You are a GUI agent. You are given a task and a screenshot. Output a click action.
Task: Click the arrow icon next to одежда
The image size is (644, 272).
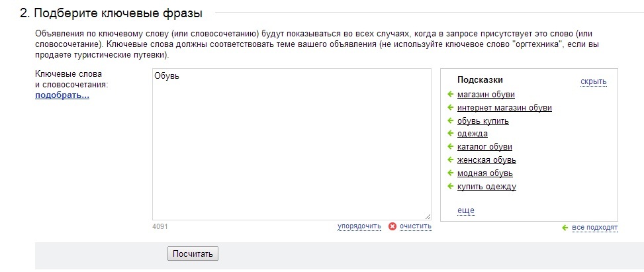[x=450, y=134]
